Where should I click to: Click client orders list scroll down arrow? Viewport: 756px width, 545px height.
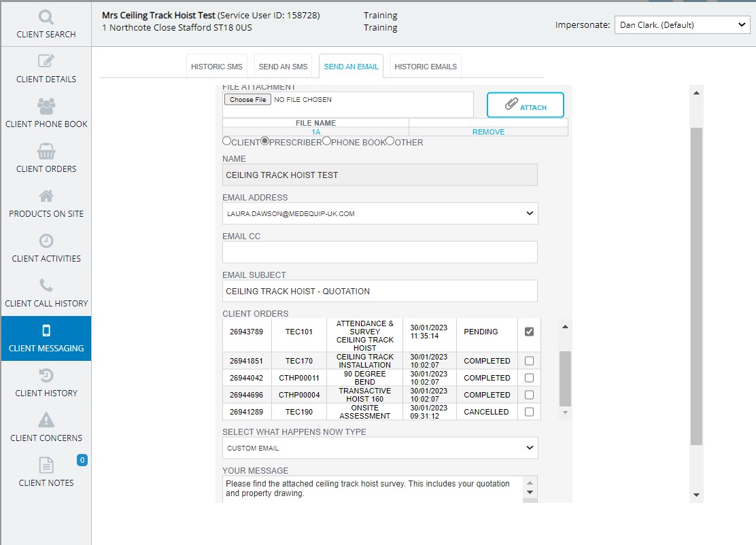point(565,413)
